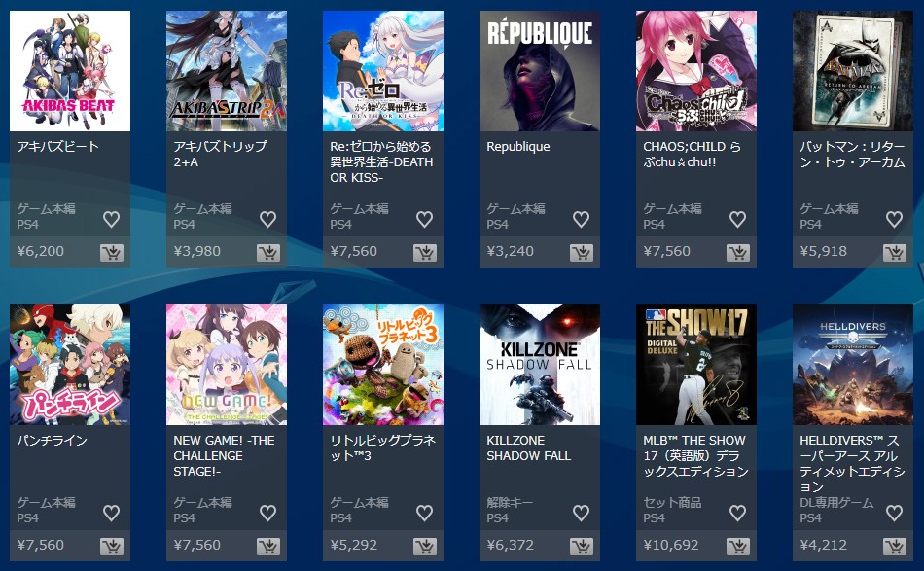Add HELLDIVERS to the shopping cart
This screenshot has width=924, height=571.
tap(895, 547)
